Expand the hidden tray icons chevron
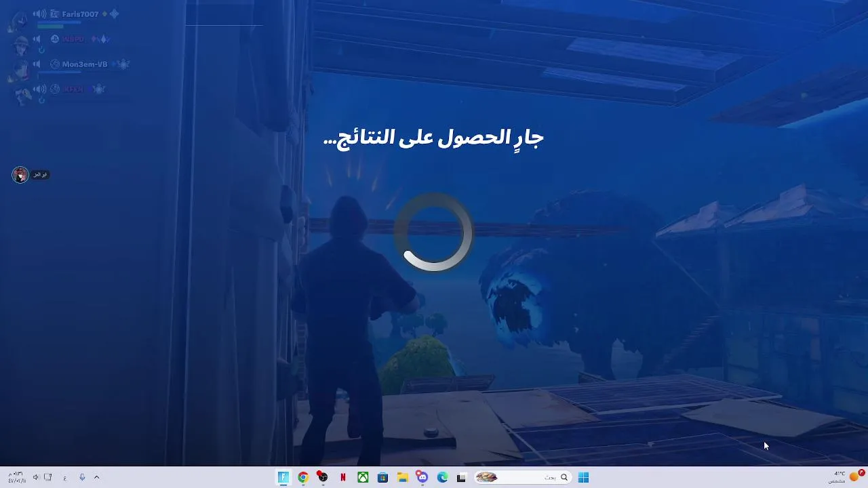The image size is (868, 488). (96, 477)
